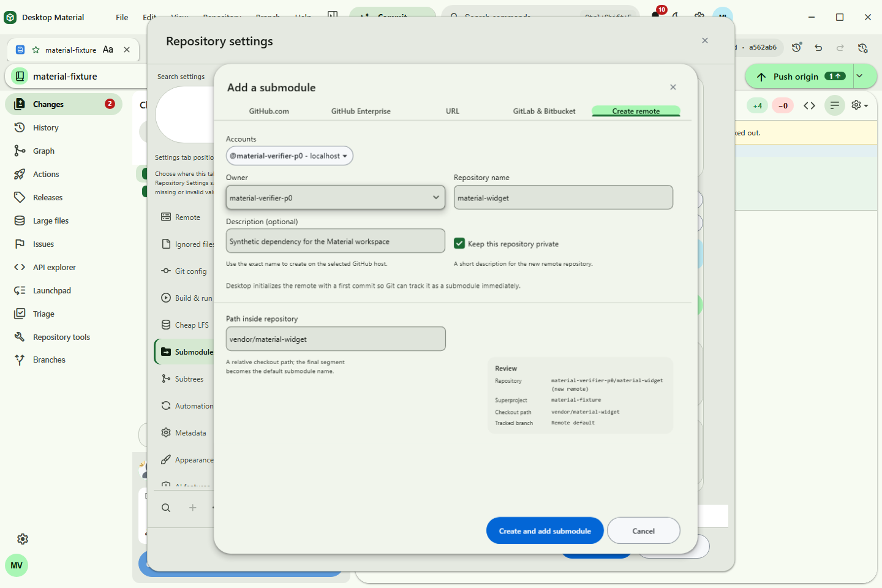Switch to URL tab
Screen dimensions: 882x588
pos(453,111)
